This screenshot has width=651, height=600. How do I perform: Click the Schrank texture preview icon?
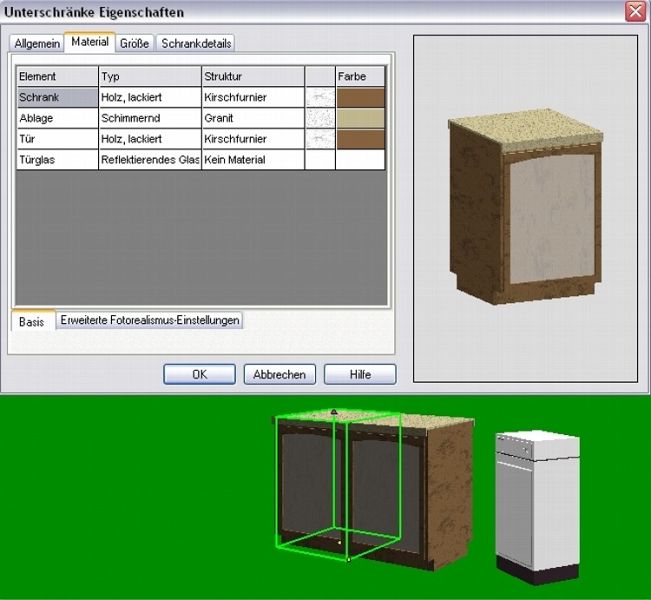(320, 97)
